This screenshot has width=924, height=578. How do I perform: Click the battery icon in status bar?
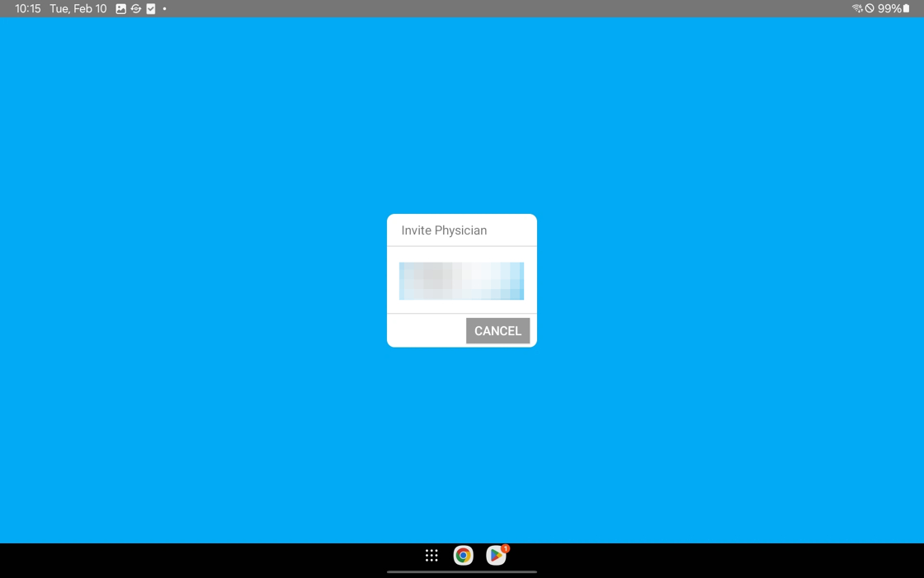[x=907, y=8]
